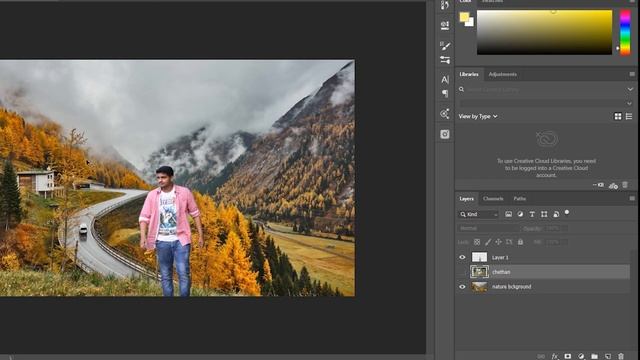Screen dimensions: 640x360
Task: Select the chettan layer thumbnail
Action: pyautogui.click(x=479, y=272)
